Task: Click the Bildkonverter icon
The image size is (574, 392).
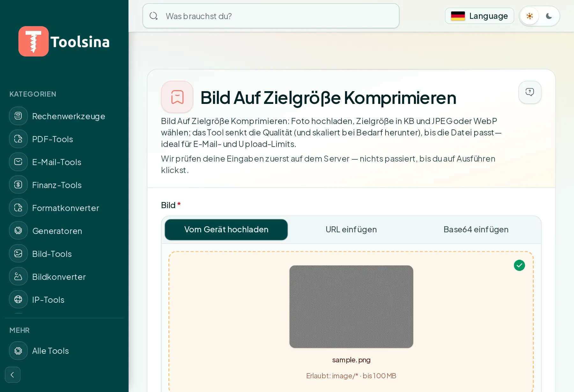Action: (18, 277)
